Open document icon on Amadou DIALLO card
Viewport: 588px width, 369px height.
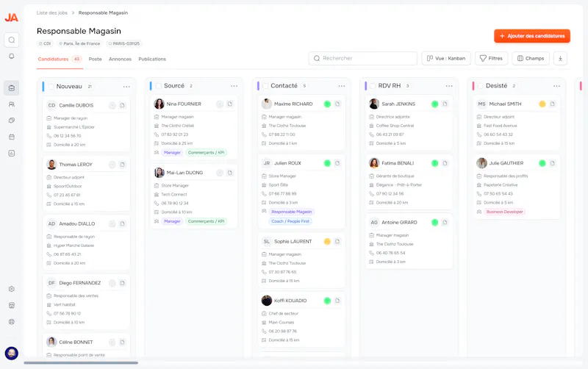pos(122,224)
